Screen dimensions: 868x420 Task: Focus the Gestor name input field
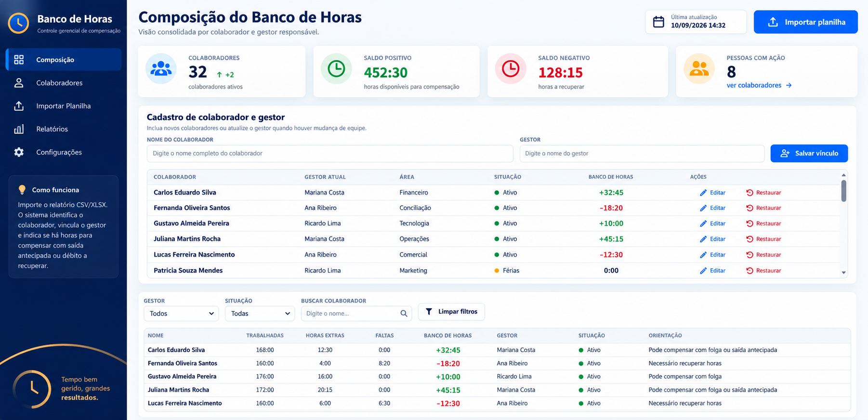[642, 153]
